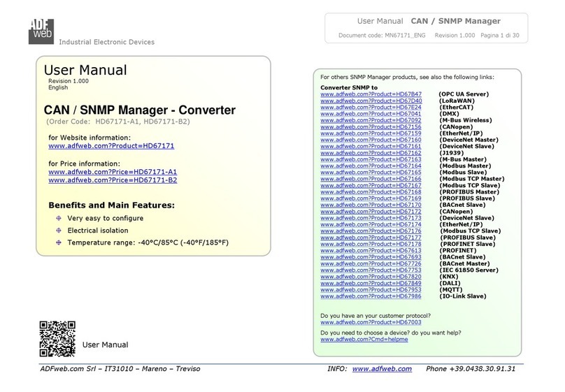Select the Order Code HD67171-A1, HD67171-B2 text
The image size is (565, 392).
118,122
